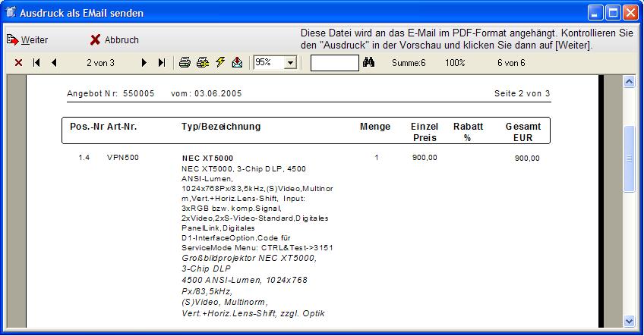Screen dimensions: 644x336
Task: Click the print icon
Action: 185,62
